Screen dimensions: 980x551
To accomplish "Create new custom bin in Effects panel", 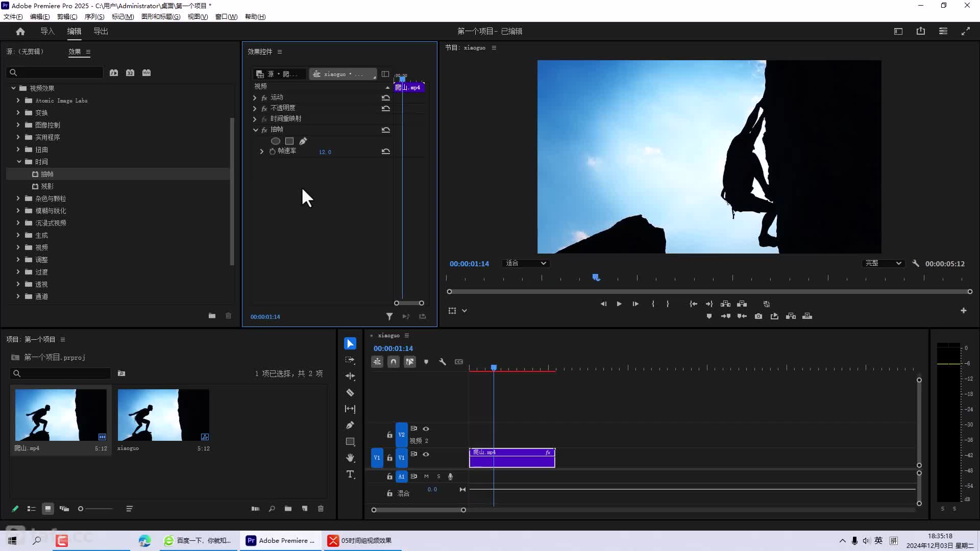I will [x=212, y=316].
